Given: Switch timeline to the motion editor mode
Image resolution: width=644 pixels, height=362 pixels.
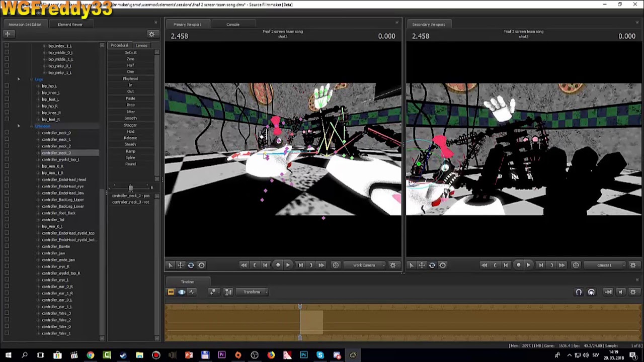Looking at the screenshot, I should (x=181, y=292).
